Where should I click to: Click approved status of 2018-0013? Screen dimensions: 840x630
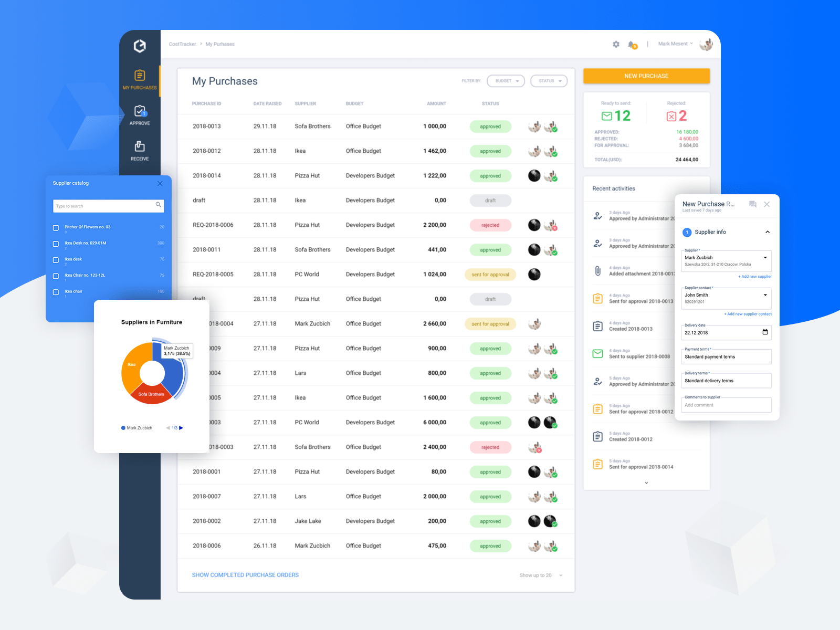pyautogui.click(x=490, y=127)
